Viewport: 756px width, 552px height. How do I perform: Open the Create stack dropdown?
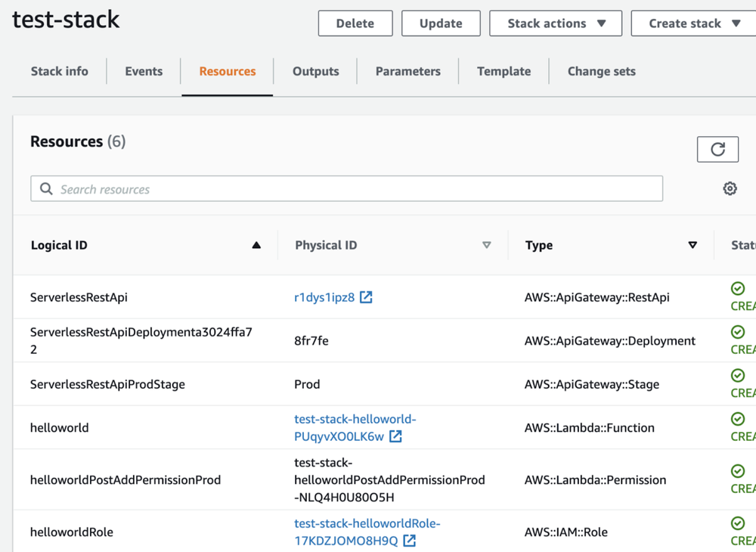[694, 23]
